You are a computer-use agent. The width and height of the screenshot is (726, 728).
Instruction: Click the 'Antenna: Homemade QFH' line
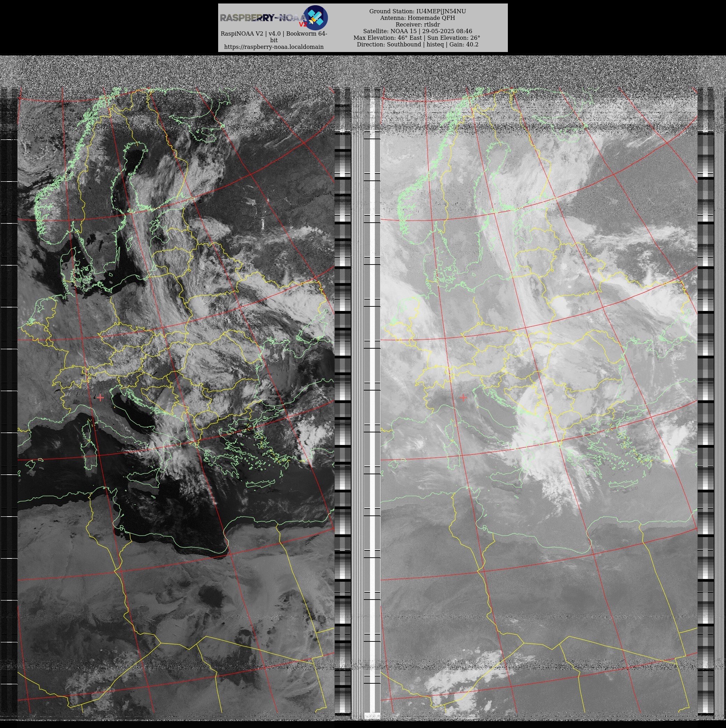[417, 18]
